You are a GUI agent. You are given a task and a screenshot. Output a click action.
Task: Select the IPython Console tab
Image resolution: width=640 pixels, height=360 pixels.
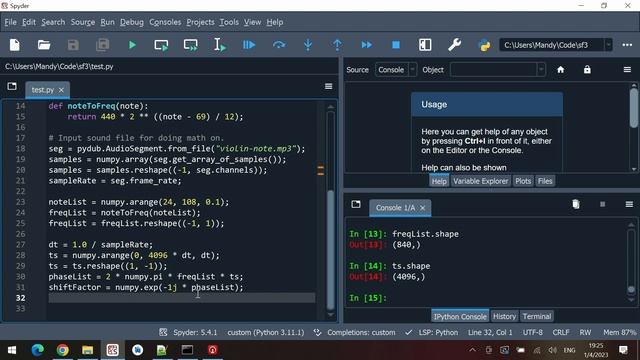460,316
